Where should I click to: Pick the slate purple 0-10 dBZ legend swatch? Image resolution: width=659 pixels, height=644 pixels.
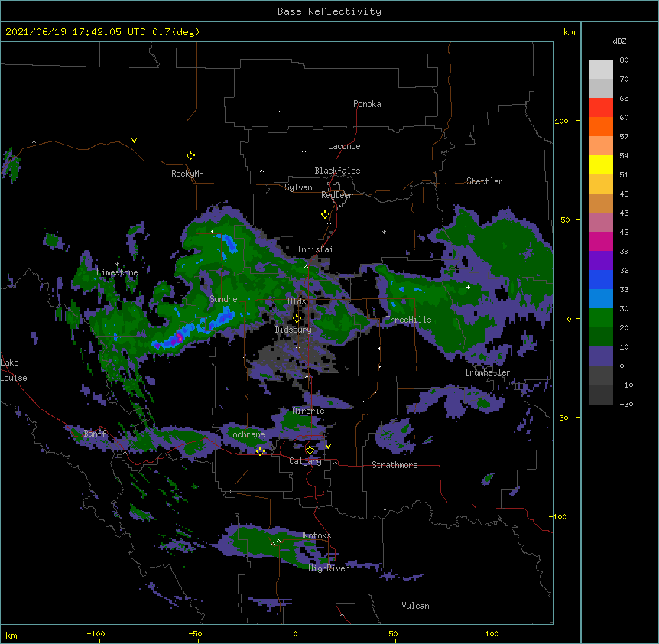pos(601,356)
